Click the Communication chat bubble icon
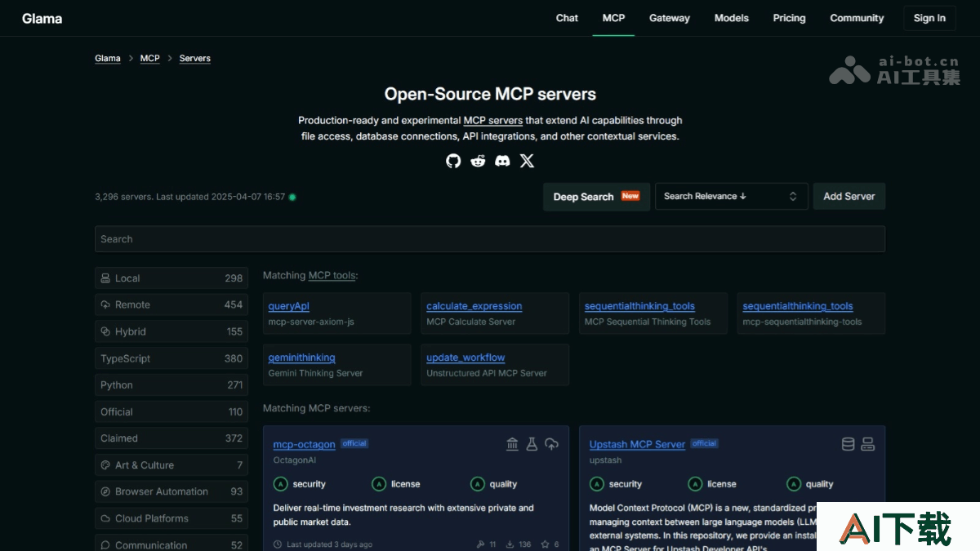The height and width of the screenshot is (551, 980). tap(105, 545)
